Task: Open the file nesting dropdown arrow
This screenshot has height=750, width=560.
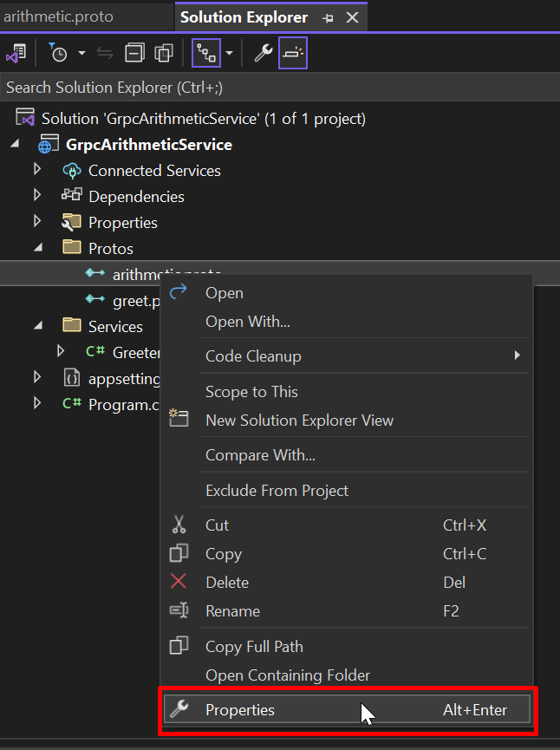Action: click(x=229, y=54)
